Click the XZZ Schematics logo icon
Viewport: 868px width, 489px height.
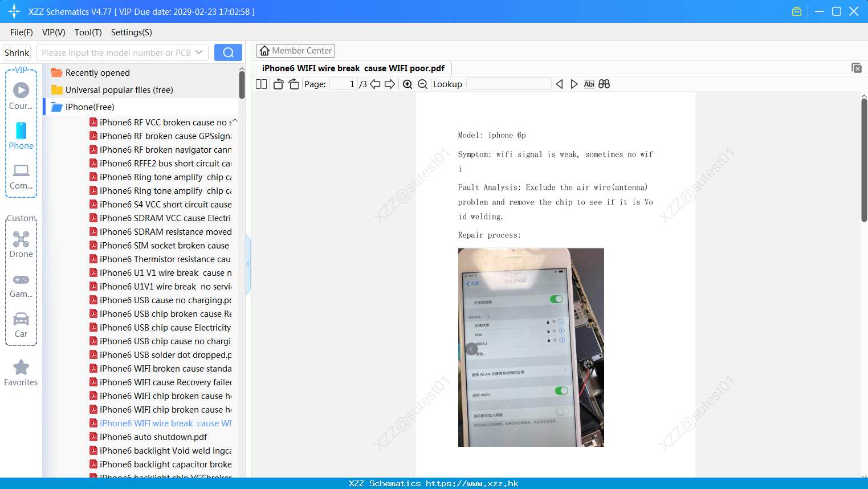(x=14, y=11)
